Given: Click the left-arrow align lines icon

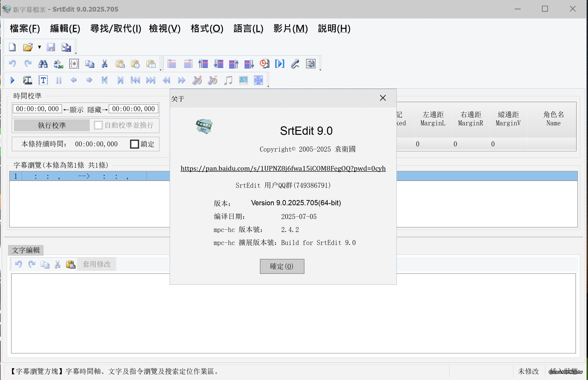Looking at the screenshot, I should (x=172, y=64).
